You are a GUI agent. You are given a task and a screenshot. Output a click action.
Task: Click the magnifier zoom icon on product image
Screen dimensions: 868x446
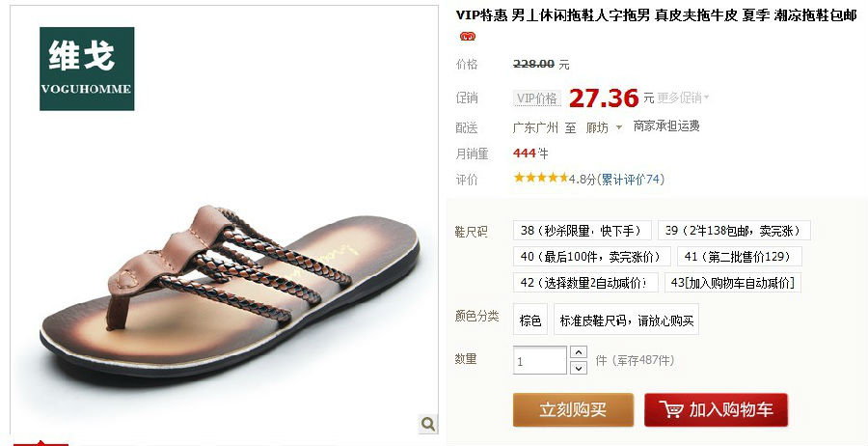coord(427,424)
